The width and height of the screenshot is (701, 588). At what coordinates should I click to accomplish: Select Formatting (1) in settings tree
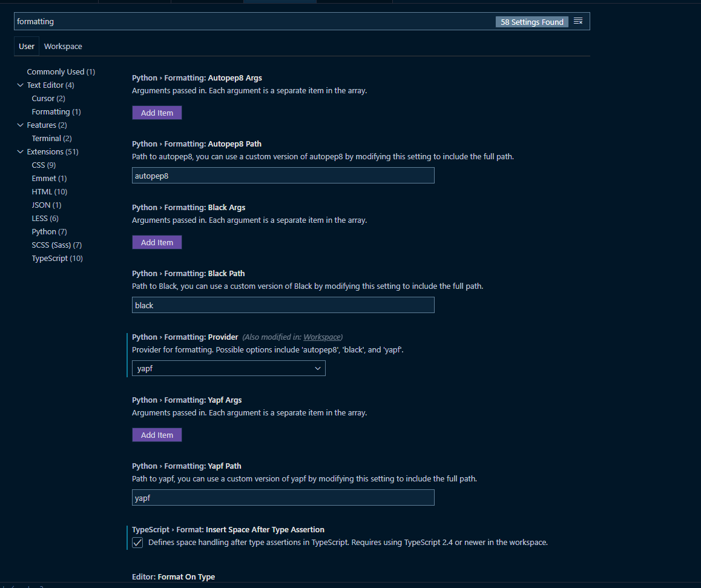pyautogui.click(x=56, y=112)
